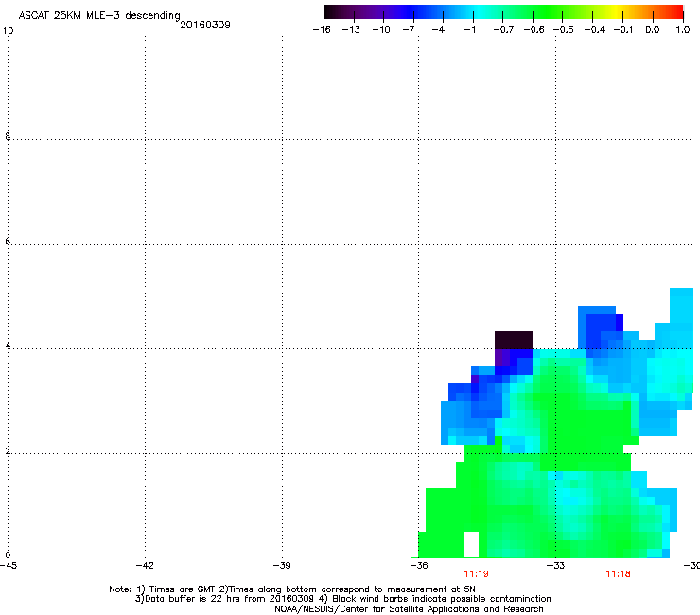Click the latitude axis label 8
700x615 pixels.
pyautogui.click(x=8, y=136)
